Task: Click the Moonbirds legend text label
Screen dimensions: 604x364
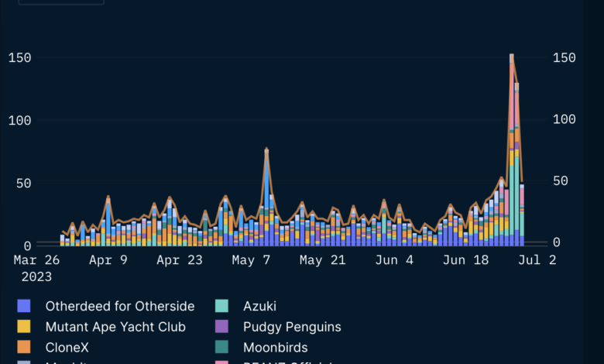Action: (275, 348)
